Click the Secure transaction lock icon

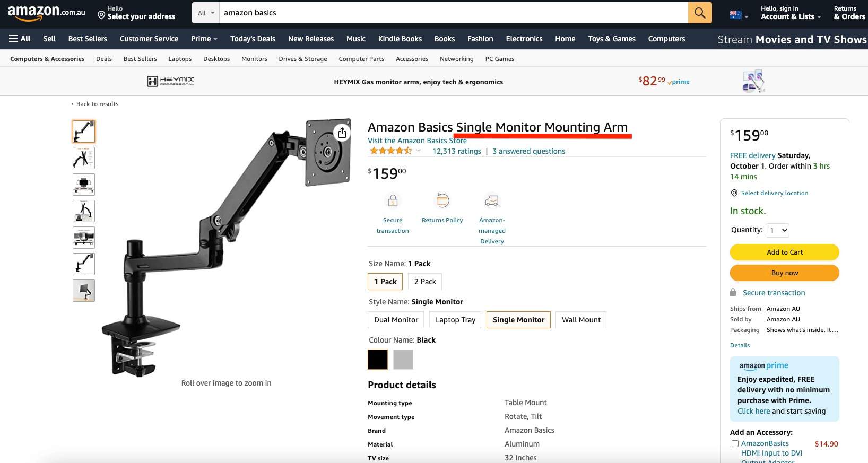pos(393,201)
